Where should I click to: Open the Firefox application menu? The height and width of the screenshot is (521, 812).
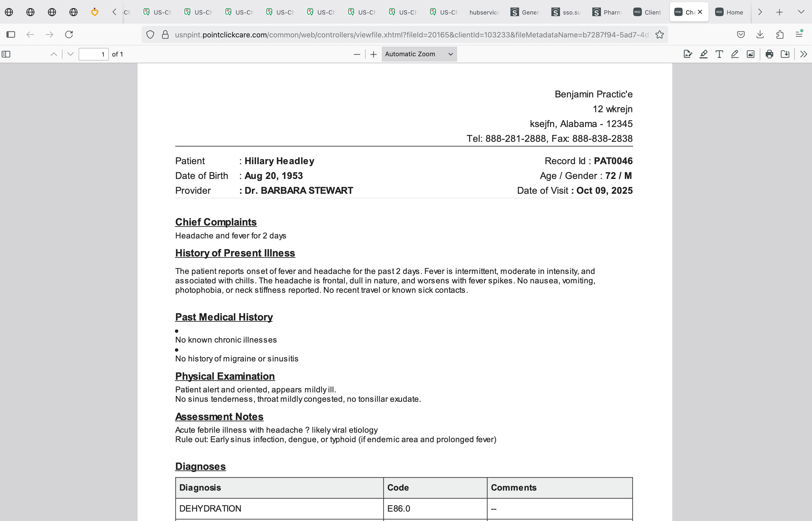tap(799, 34)
